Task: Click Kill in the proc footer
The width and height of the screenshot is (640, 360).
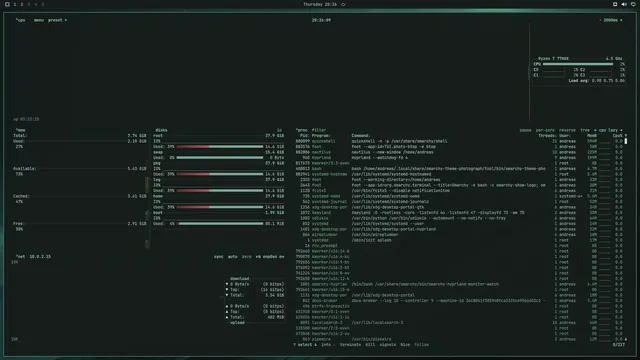Action: [x=370, y=345]
